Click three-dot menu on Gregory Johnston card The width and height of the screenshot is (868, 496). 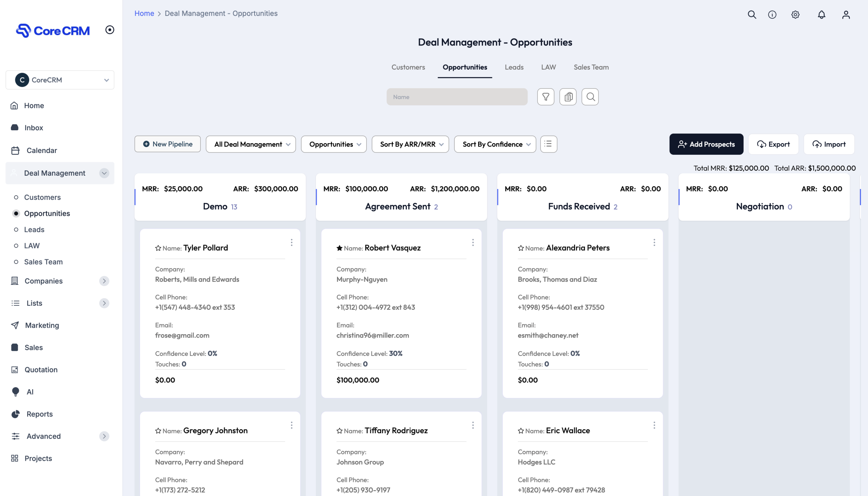(291, 425)
